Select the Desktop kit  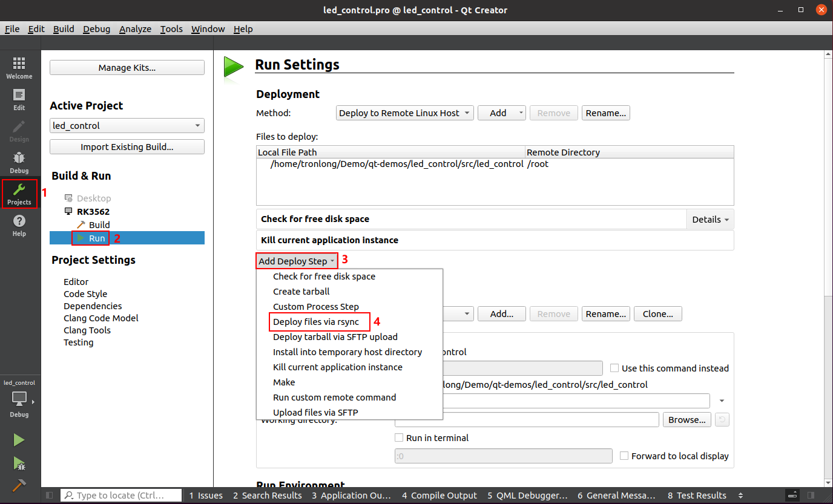(94, 198)
